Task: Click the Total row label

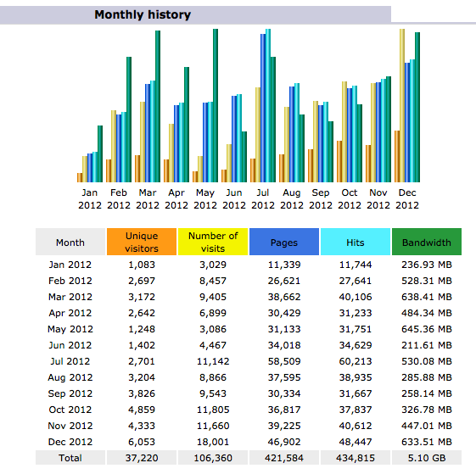Action: 70,458
